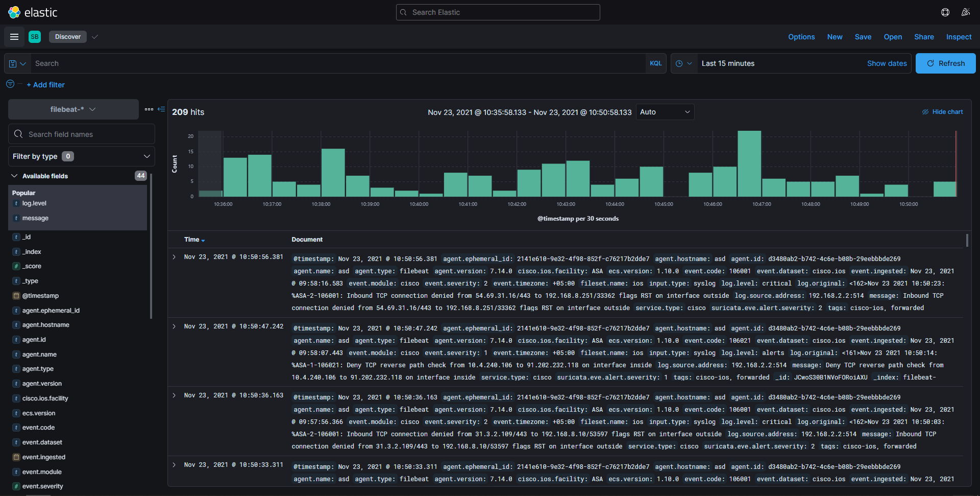The image size is (980, 496).
Task: Expand the 10:50:56.381 document row
Action: click(x=174, y=257)
